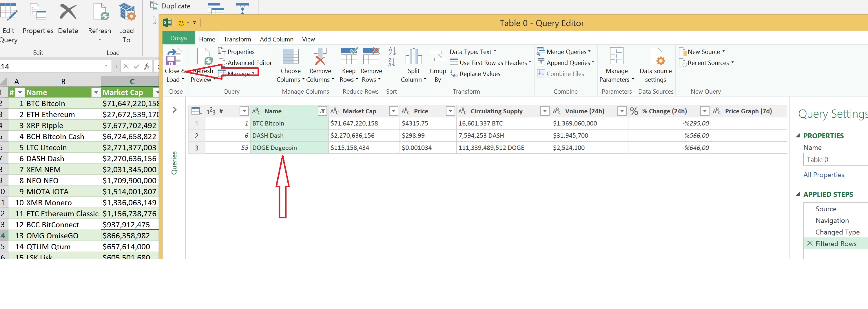Click the 'DASH Dash' cell in Query Editor
The width and height of the screenshot is (868, 309).
[289, 135]
